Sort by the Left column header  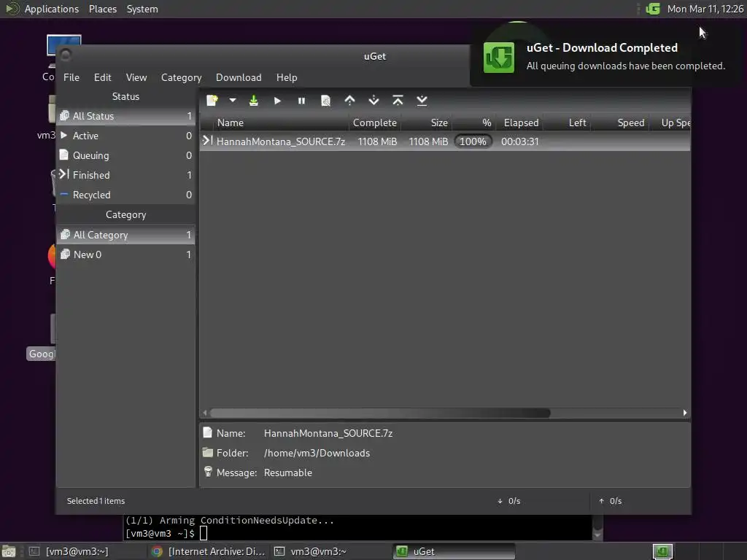(567, 122)
